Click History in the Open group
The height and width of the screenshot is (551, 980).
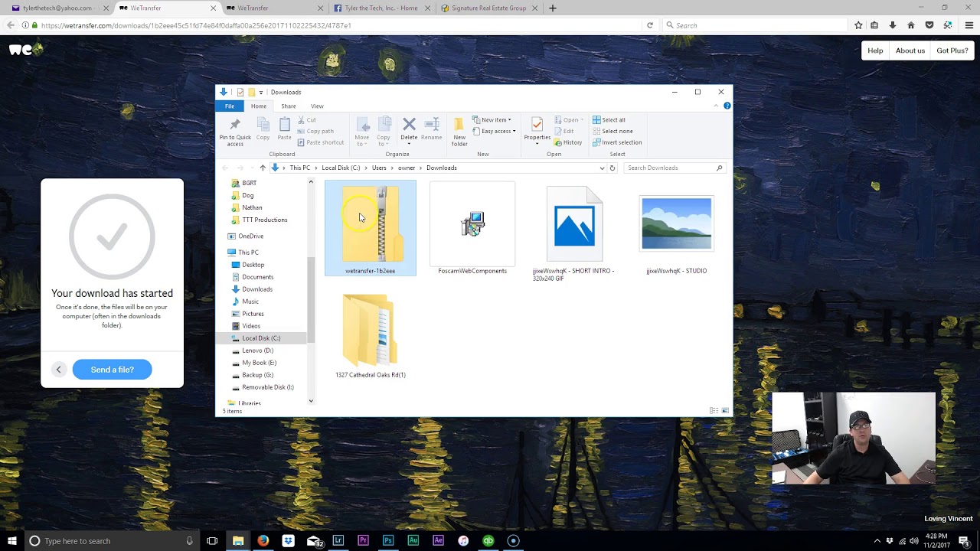coord(568,142)
